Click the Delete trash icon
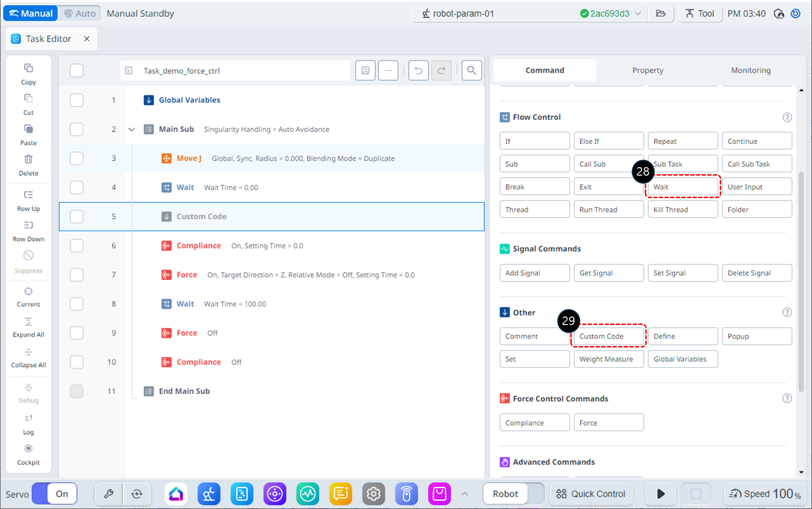812x509 pixels. [x=28, y=160]
